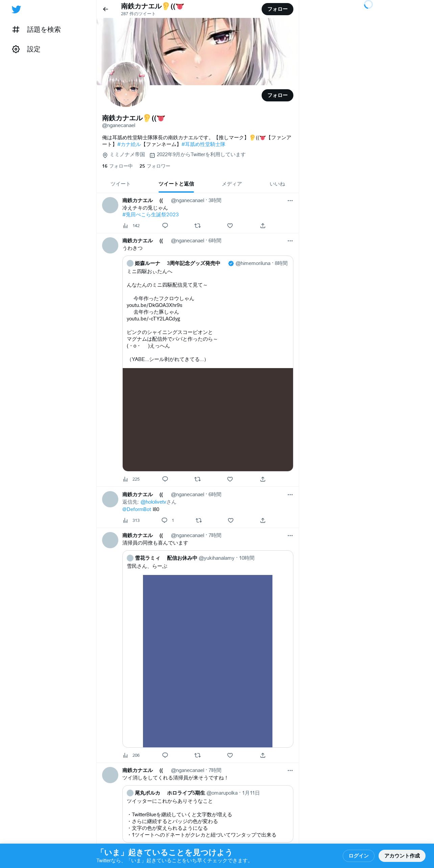Click the アカウント作成 button

click(x=402, y=855)
